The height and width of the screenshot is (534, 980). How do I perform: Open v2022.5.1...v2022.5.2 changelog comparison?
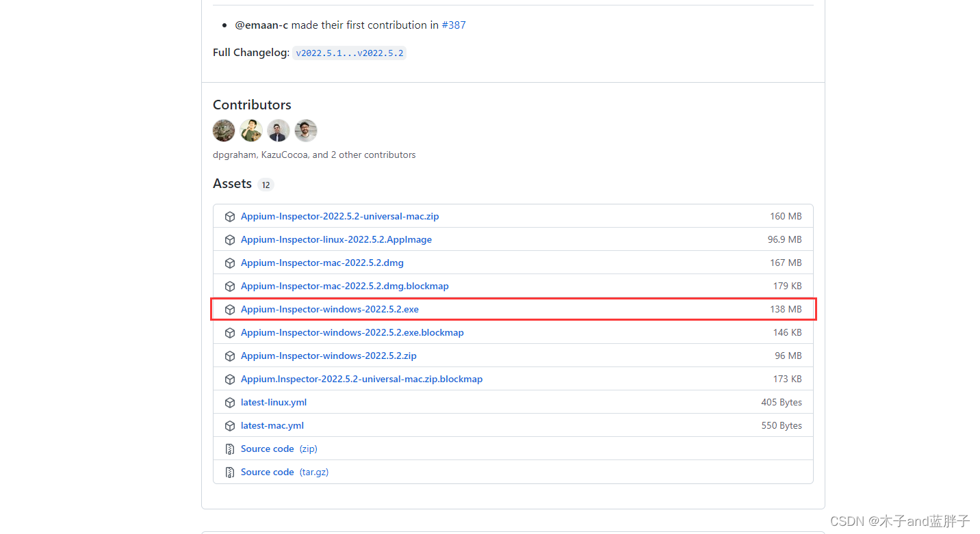pyautogui.click(x=350, y=53)
